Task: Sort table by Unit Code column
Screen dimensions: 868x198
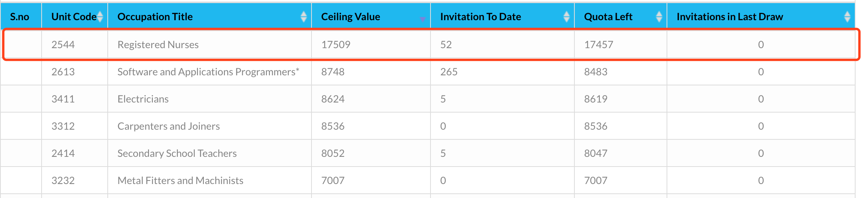Action: point(100,17)
